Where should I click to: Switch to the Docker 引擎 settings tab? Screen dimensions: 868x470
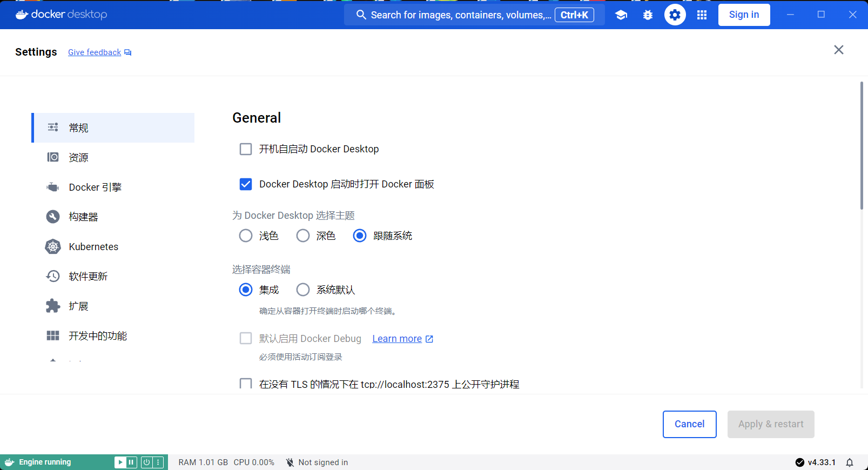(95, 187)
